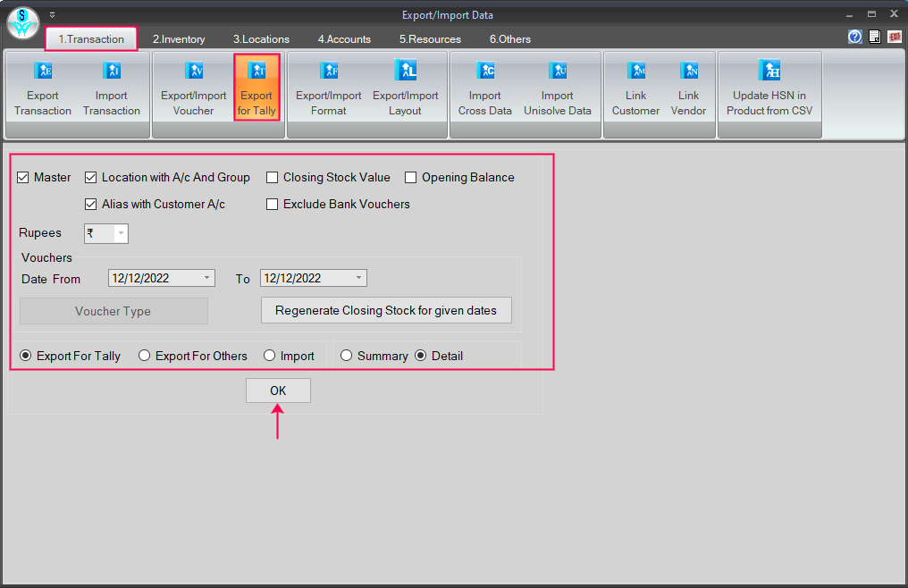Switch to the 2.Inventory tab
The width and height of the screenshot is (908, 588).
pyautogui.click(x=179, y=38)
